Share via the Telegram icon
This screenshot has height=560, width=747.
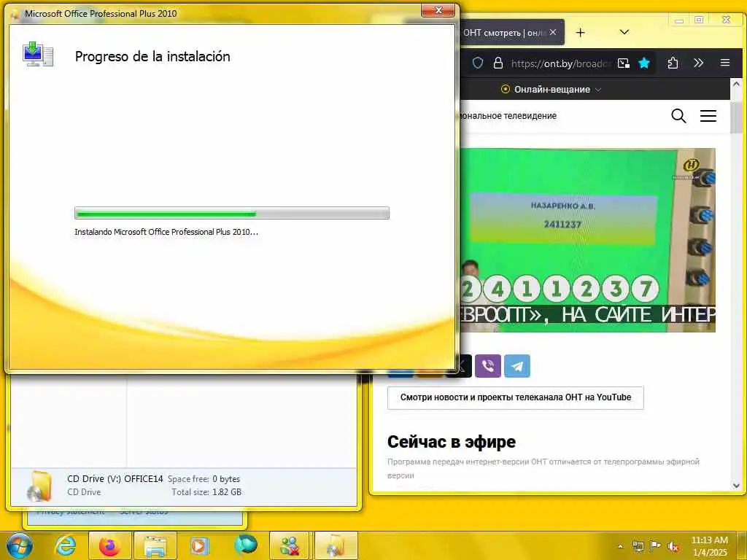(x=517, y=366)
